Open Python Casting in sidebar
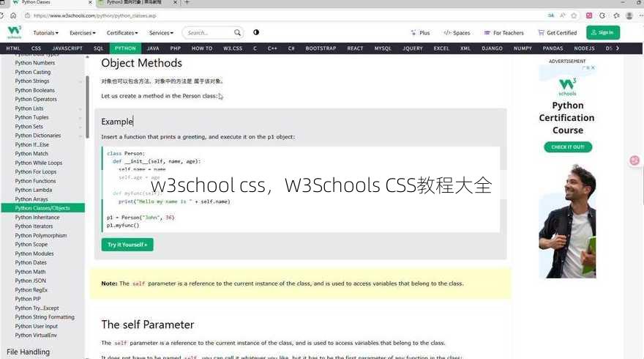Image resolution: width=644 pixels, height=359 pixels. point(33,72)
